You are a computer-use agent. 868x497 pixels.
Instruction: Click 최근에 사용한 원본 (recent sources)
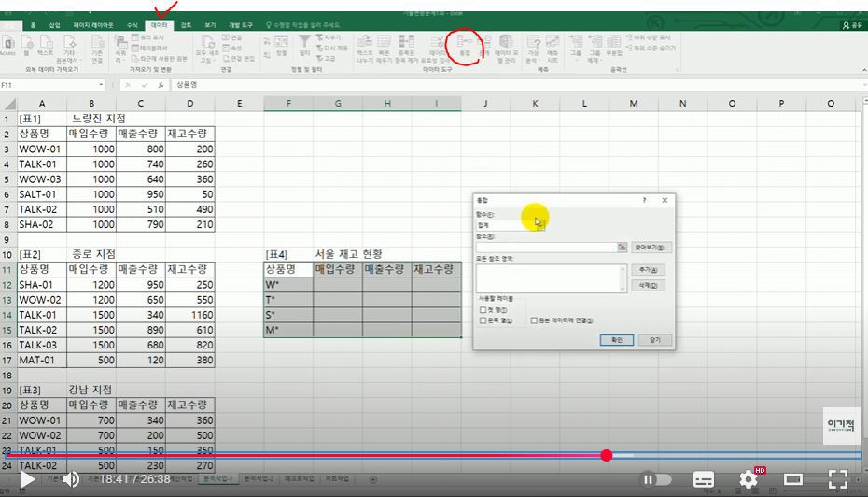160,58
